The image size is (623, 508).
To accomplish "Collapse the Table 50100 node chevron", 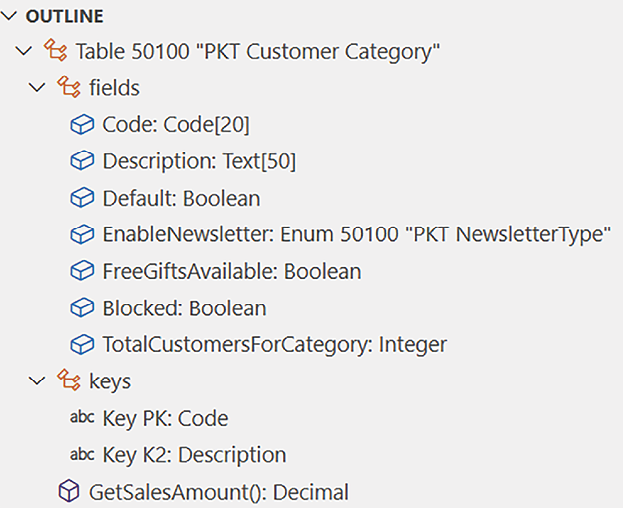I will pyautogui.click(x=23, y=52).
